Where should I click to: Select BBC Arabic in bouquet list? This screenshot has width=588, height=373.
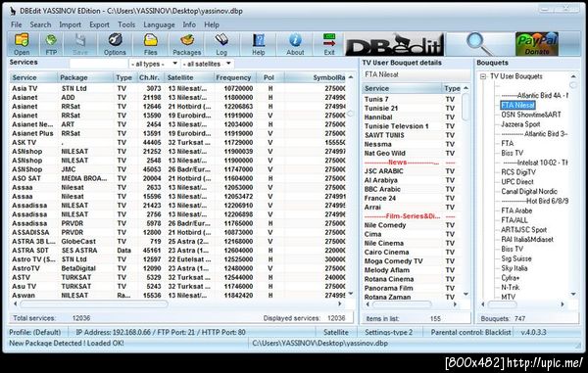[x=411, y=189]
